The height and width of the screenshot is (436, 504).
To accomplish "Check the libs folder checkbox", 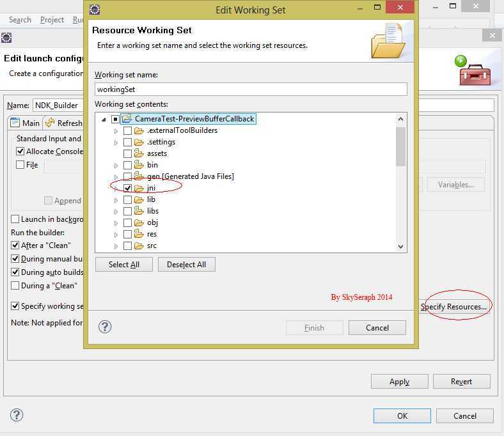I will [x=128, y=212].
